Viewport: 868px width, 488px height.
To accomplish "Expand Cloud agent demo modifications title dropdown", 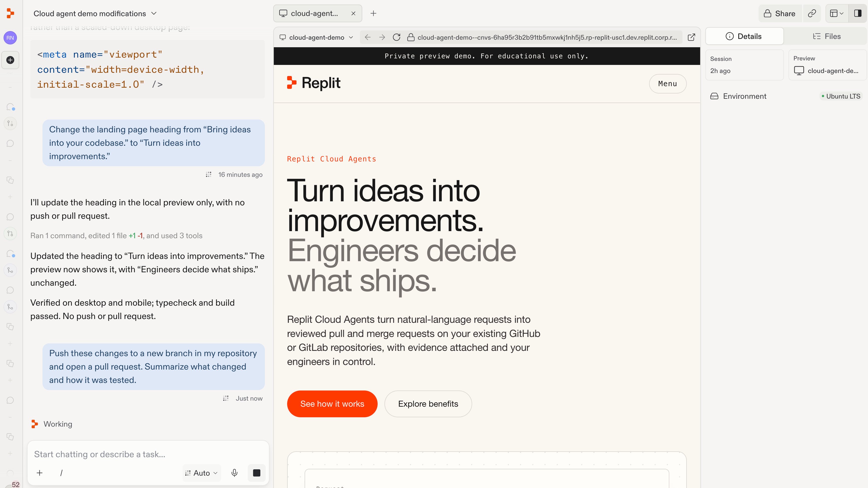I will point(154,13).
